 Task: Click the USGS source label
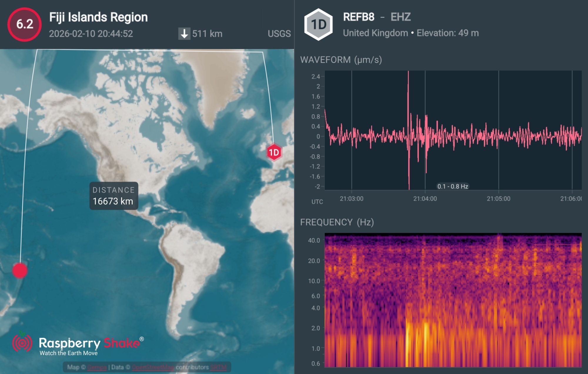coord(279,34)
